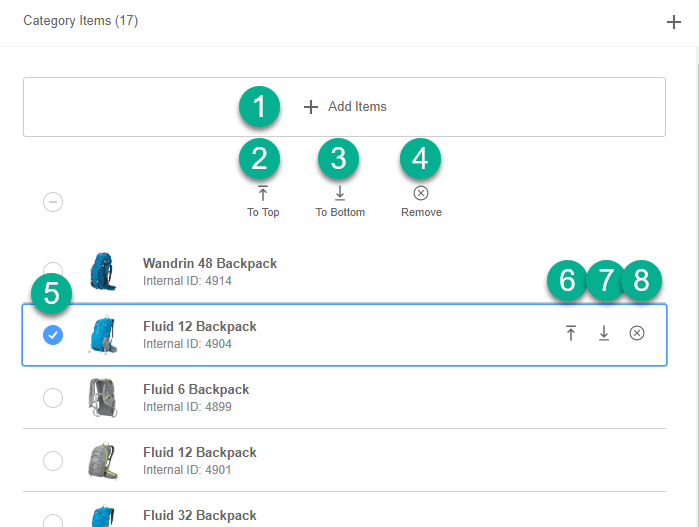Click the Wandrin 48 Backpack title
Screen dimensions: 699x527
[x=210, y=264]
